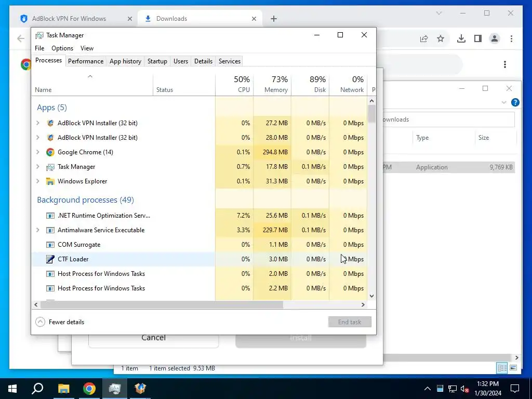Image resolution: width=532 pixels, height=399 pixels.
Task: Click the COM Surrogate process icon
Action: pos(50,245)
